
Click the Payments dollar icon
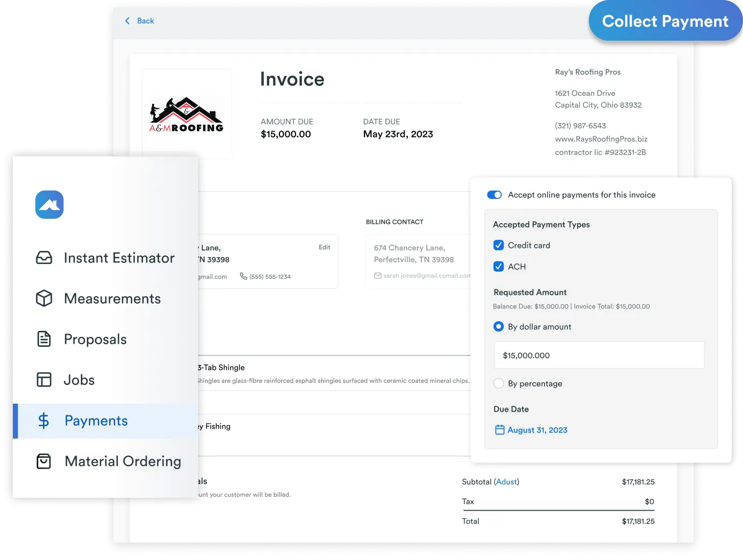pyautogui.click(x=44, y=421)
